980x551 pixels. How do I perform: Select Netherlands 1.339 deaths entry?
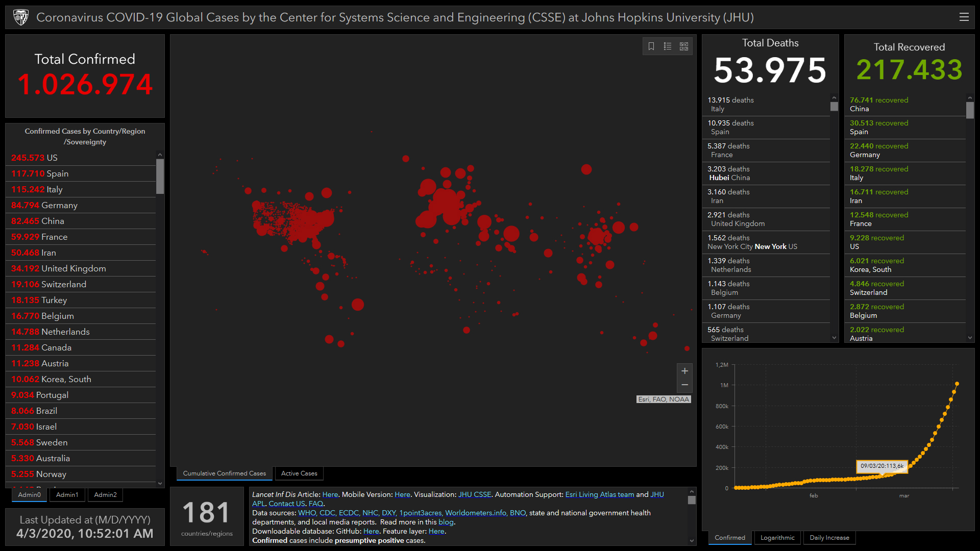pyautogui.click(x=767, y=265)
